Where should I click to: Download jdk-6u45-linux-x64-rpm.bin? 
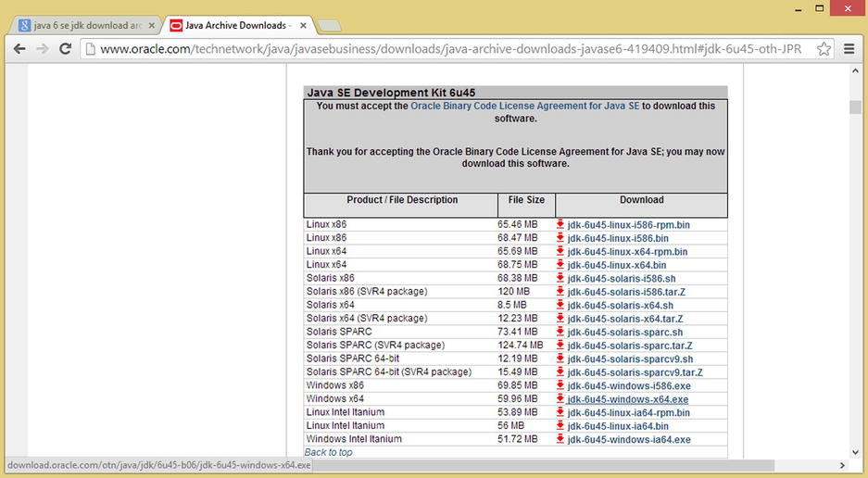tap(627, 251)
